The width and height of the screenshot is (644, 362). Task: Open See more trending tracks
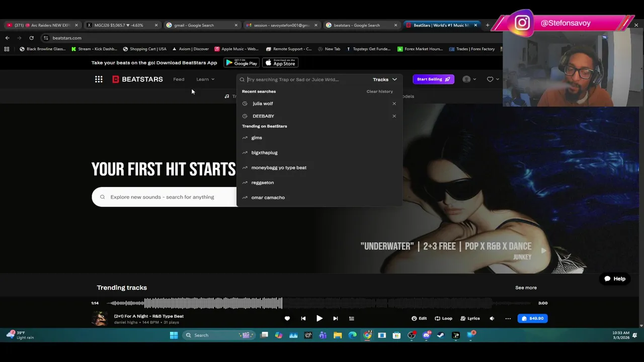[x=526, y=288]
